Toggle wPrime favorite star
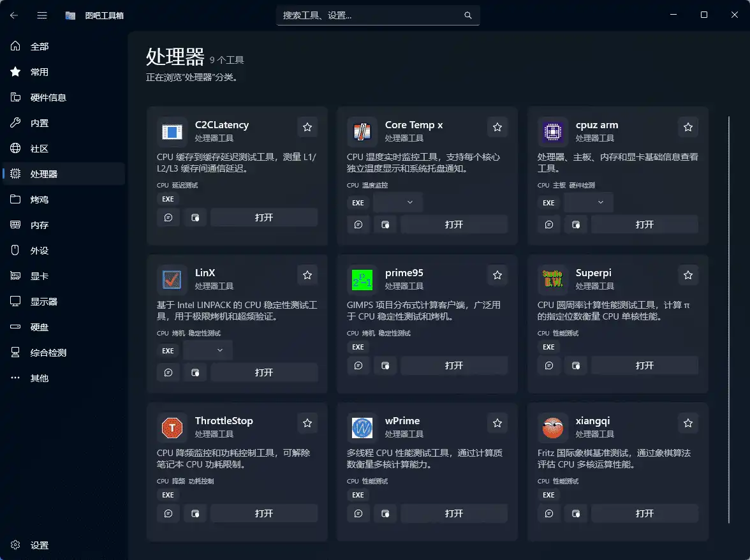Viewport: 750px width, 560px height. [x=497, y=423]
